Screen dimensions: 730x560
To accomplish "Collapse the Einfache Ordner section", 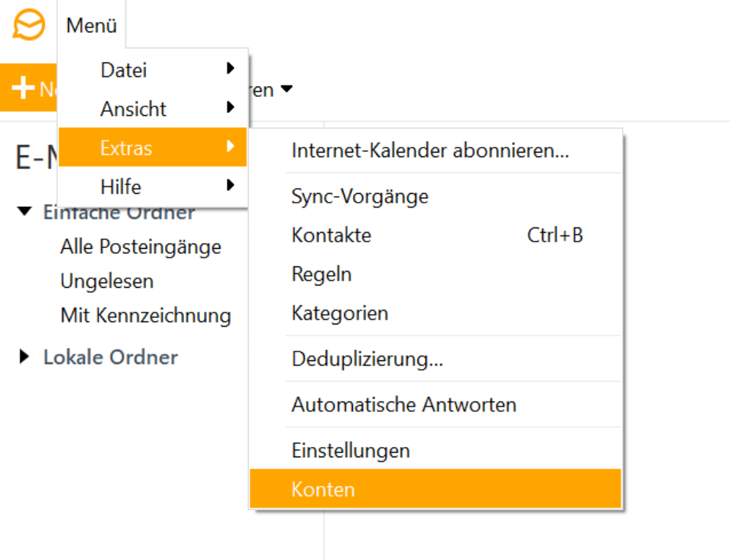I will [25, 211].
